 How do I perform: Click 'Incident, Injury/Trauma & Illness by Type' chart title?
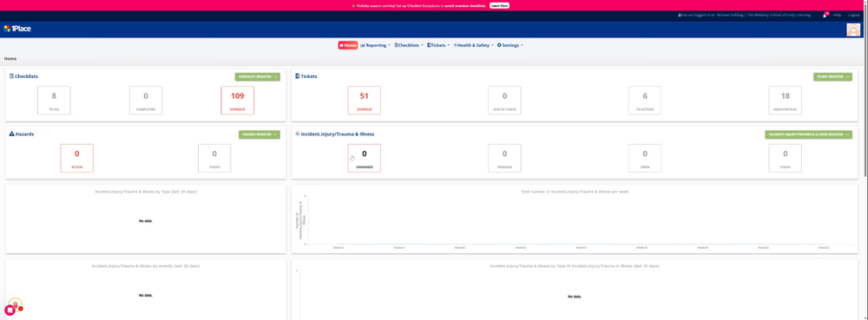pyautogui.click(x=146, y=192)
